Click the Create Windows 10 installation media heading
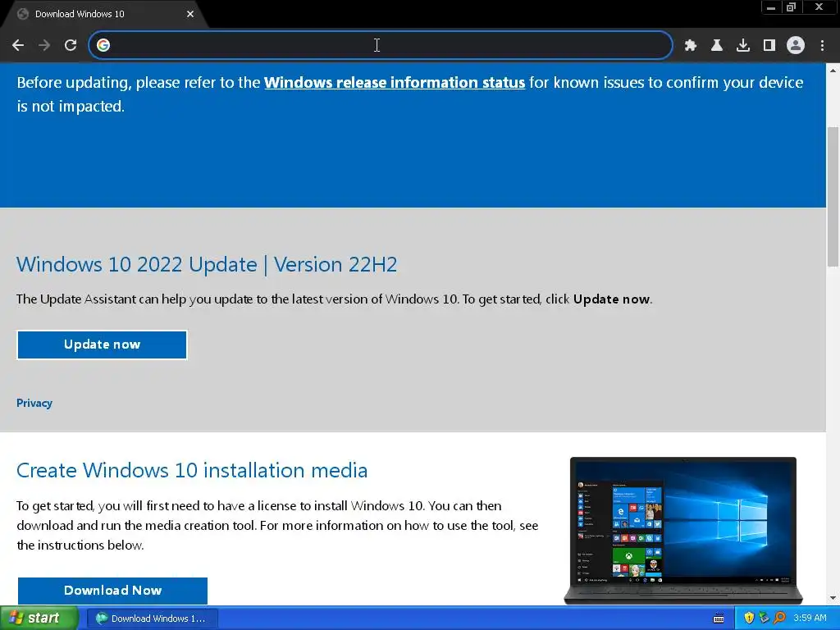The image size is (840, 630). (x=192, y=470)
